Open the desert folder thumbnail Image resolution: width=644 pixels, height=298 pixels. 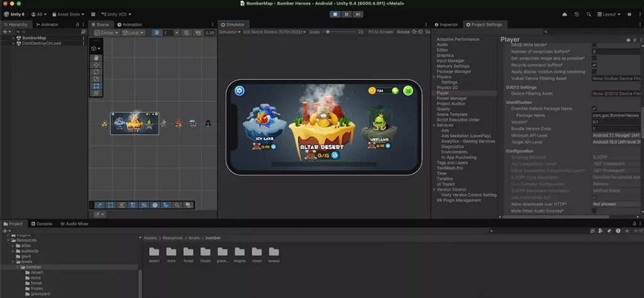pyautogui.click(x=154, y=251)
